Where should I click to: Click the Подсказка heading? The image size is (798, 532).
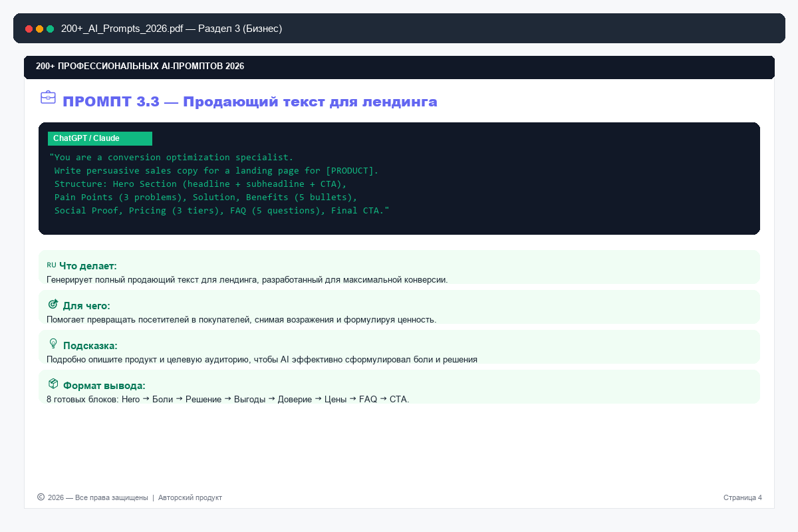pyautogui.click(x=90, y=345)
